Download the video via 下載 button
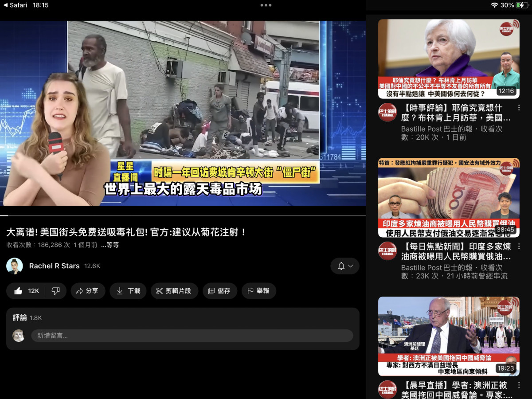Viewport: 532px width, 399px height. tap(128, 291)
